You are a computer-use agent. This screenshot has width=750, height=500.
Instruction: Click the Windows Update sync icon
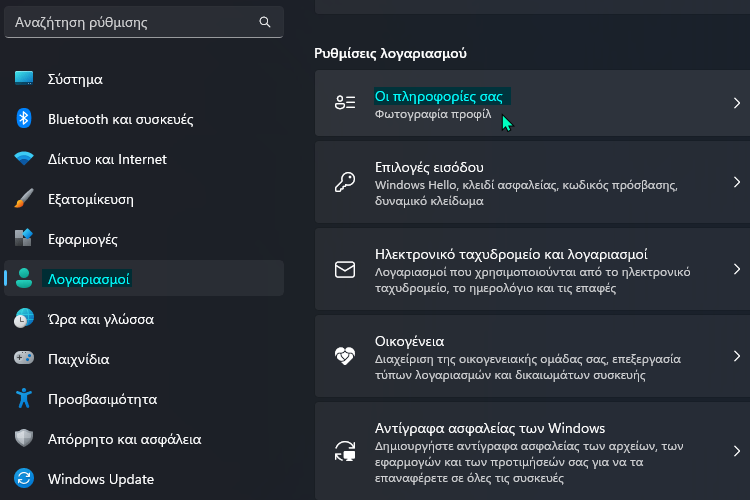click(x=24, y=478)
